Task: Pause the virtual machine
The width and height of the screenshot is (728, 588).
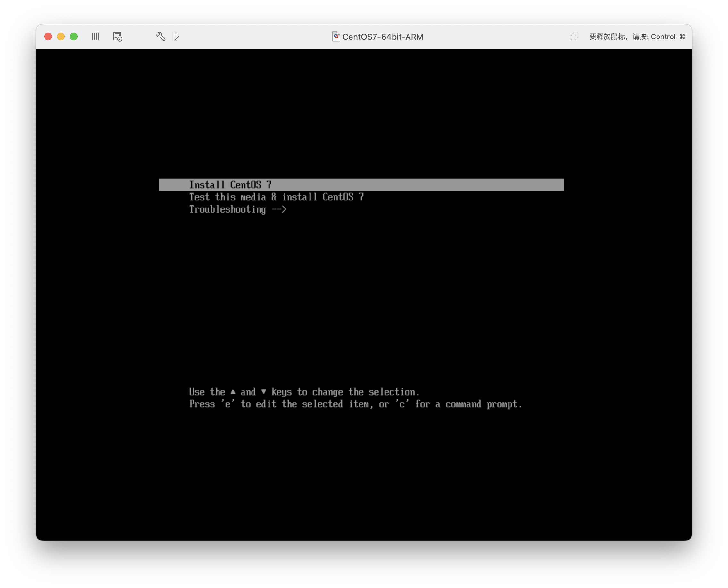Action: point(95,37)
